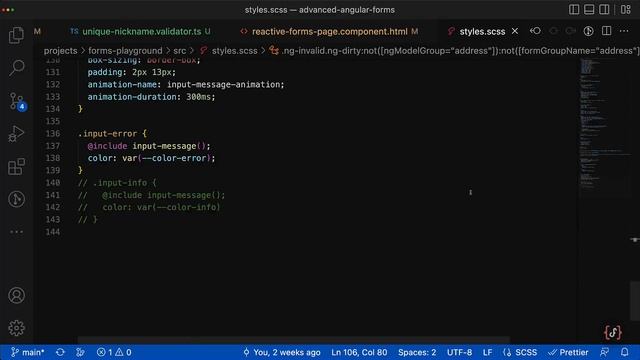
Task: Open Prettier formatter status
Action: coord(568,352)
